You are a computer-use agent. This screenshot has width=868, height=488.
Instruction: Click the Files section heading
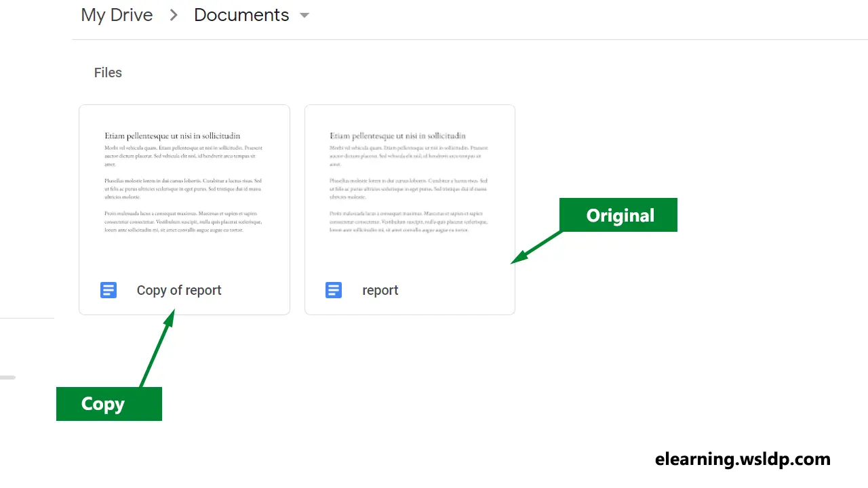[108, 73]
